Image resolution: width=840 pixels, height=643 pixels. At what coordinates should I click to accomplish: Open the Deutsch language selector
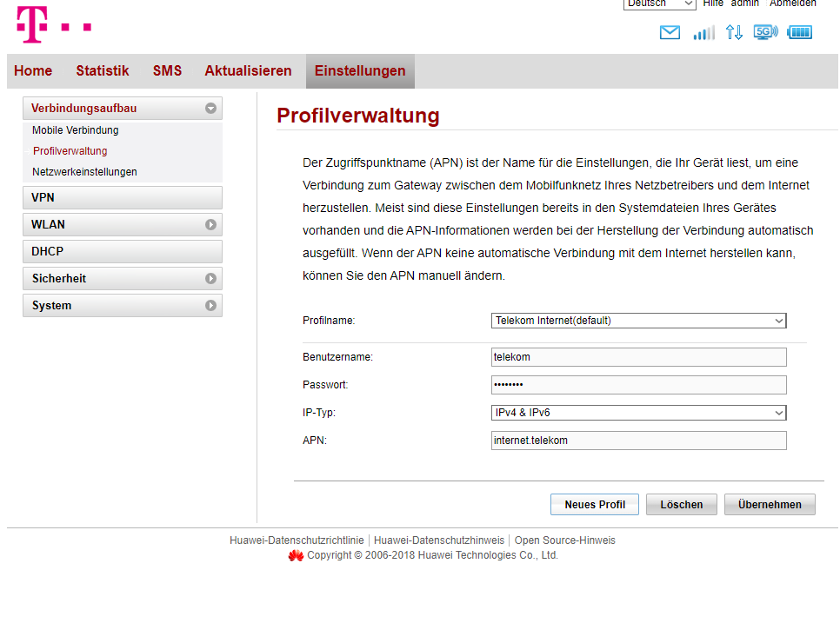(x=659, y=3)
